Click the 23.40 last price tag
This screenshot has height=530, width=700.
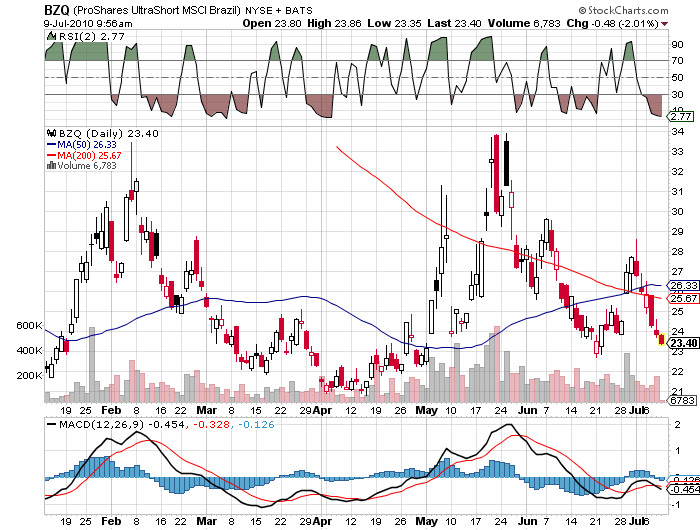683,342
